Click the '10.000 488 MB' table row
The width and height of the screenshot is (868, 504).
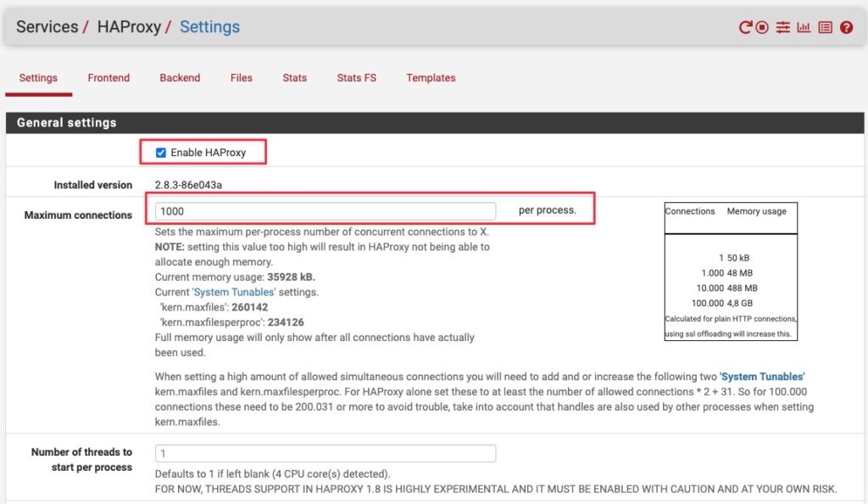(726, 288)
